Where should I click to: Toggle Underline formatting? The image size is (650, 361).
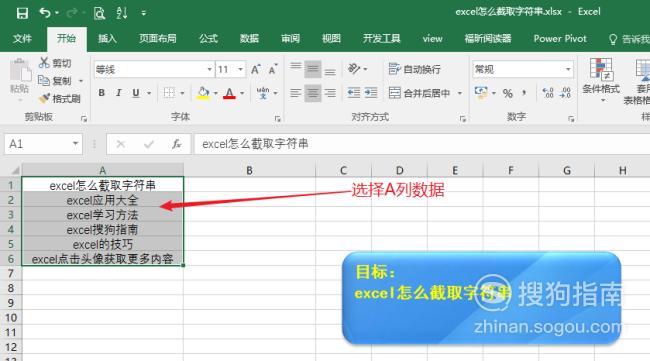[x=136, y=93]
